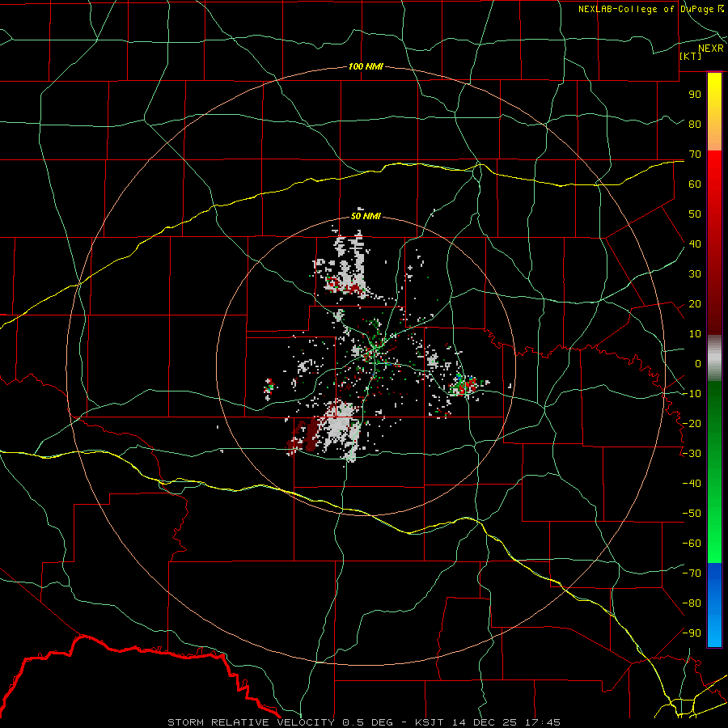Screen dimensions: 728x728
Task: Click the "100 NMI" range ring label
Action: pos(366,66)
